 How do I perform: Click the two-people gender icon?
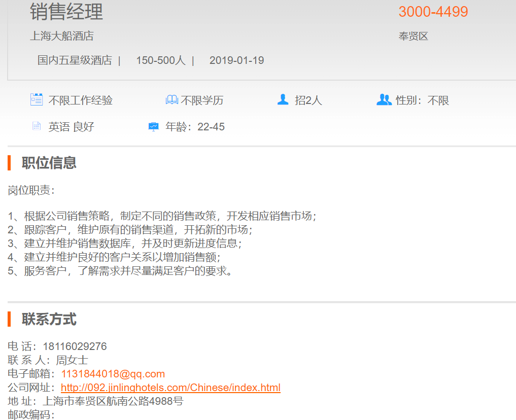384,100
